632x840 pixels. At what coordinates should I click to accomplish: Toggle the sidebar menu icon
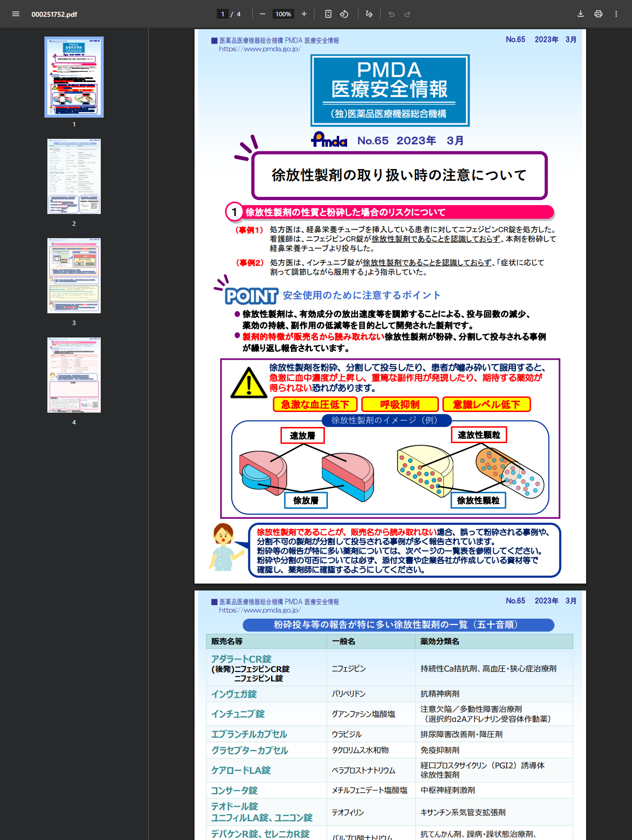16,14
